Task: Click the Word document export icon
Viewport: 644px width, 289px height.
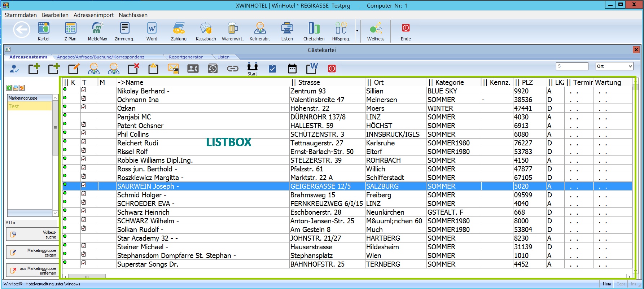Action: [312, 68]
